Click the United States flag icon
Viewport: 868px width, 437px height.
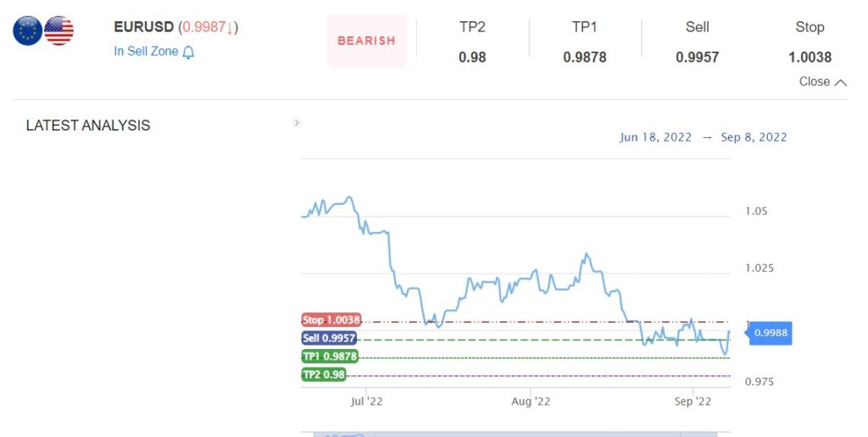pos(58,30)
